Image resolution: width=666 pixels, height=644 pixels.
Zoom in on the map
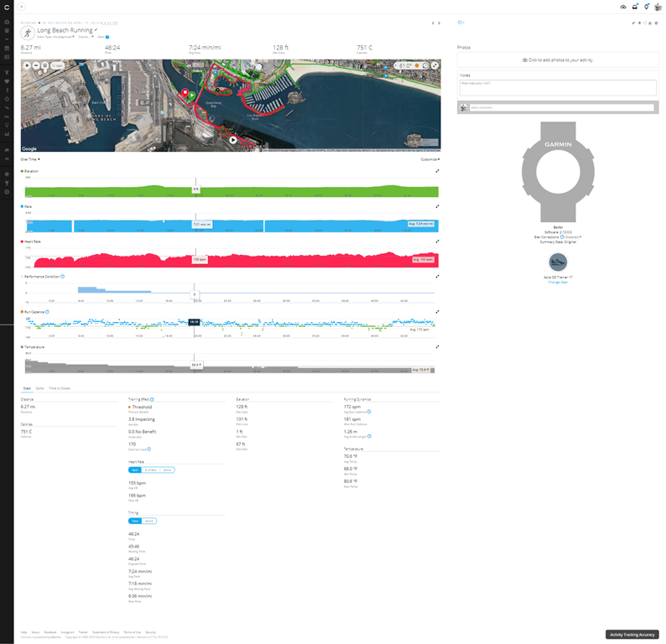click(27, 65)
